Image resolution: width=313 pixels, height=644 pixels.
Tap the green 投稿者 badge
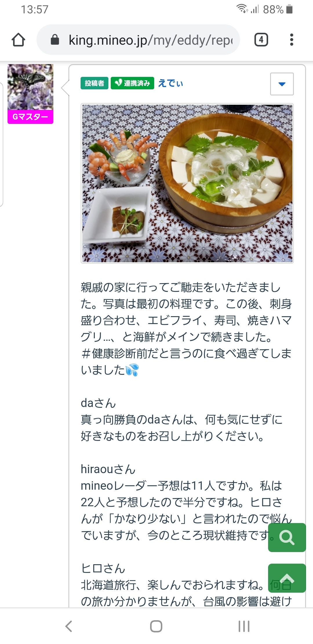pos(94,84)
